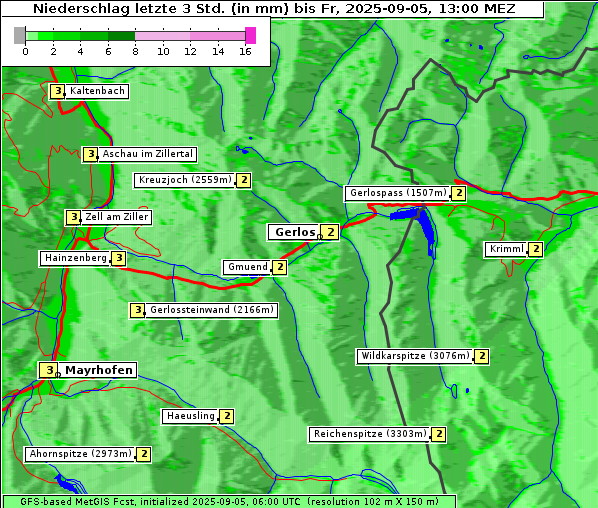598x508 pixels.
Task: Click the GFS-based MetGIS forecast footer text
Action: [229, 502]
